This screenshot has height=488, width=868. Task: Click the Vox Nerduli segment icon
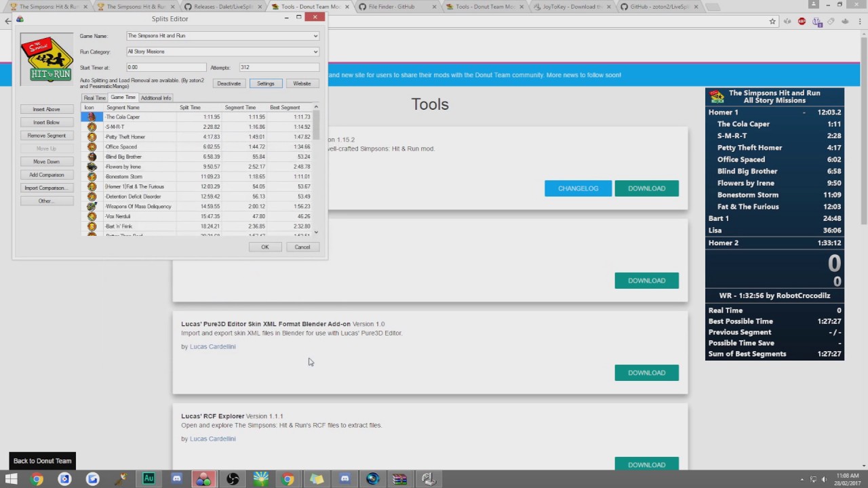(92, 216)
